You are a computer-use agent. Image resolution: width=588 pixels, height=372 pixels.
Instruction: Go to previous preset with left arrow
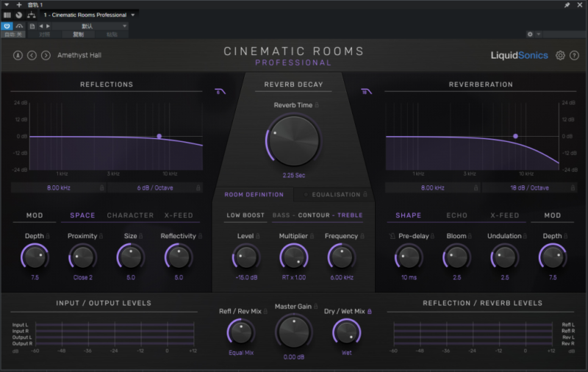[x=32, y=55]
